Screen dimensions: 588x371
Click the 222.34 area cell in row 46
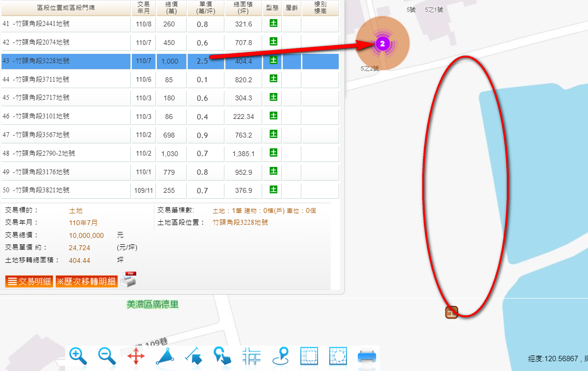pos(244,116)
